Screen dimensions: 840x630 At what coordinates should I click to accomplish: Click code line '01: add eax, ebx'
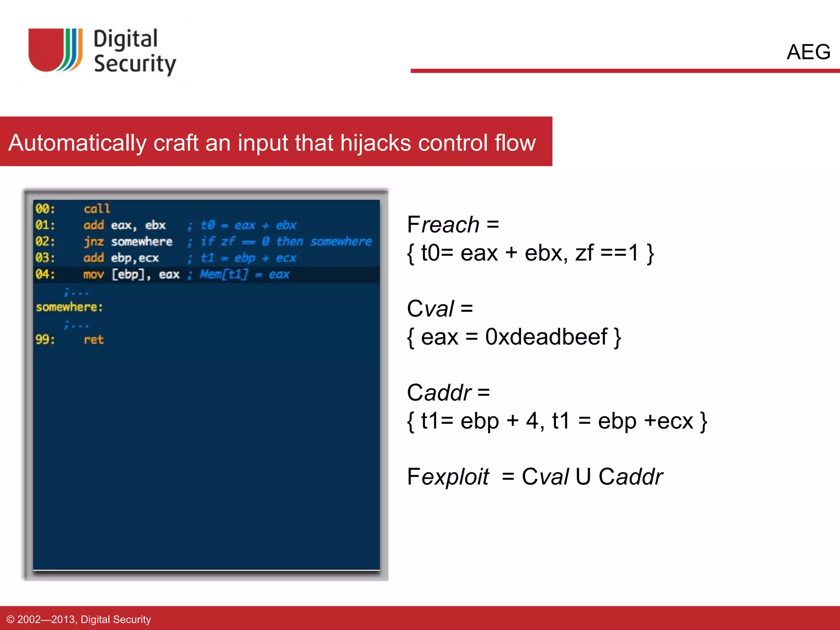[x=100, y=225]
